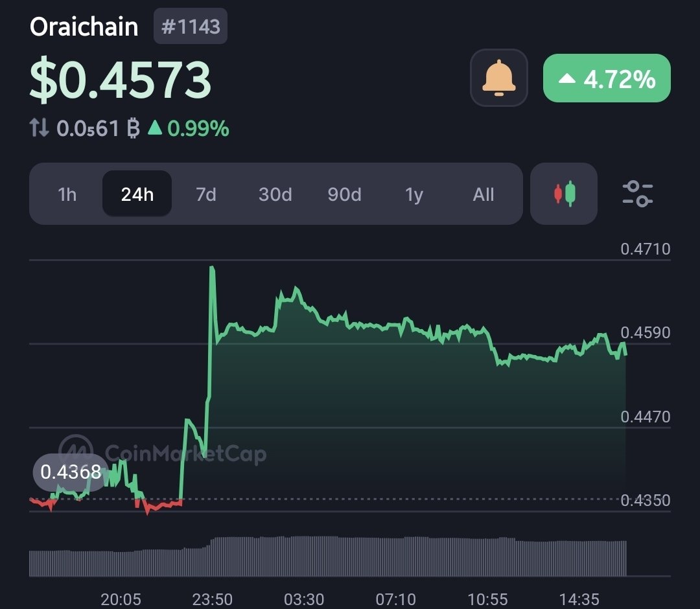Select the 1h timeframe tab
Image resolution: width=700 pixels, height=609 pixels.
tap(67, 194)
